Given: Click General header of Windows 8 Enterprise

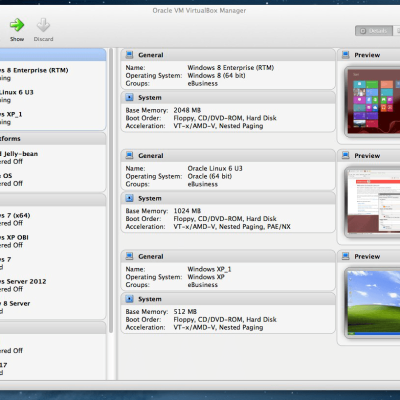Looking at the screenshot, I should [228, 55].
